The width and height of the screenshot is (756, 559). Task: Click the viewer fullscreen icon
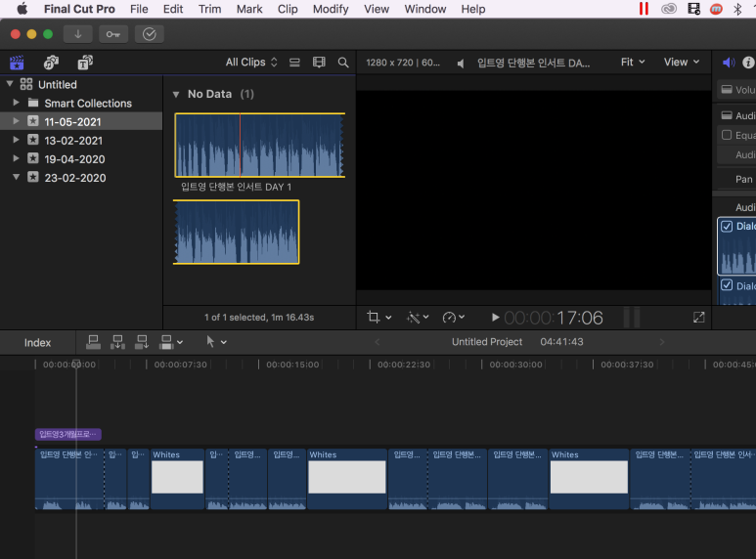tap(699, 317)
